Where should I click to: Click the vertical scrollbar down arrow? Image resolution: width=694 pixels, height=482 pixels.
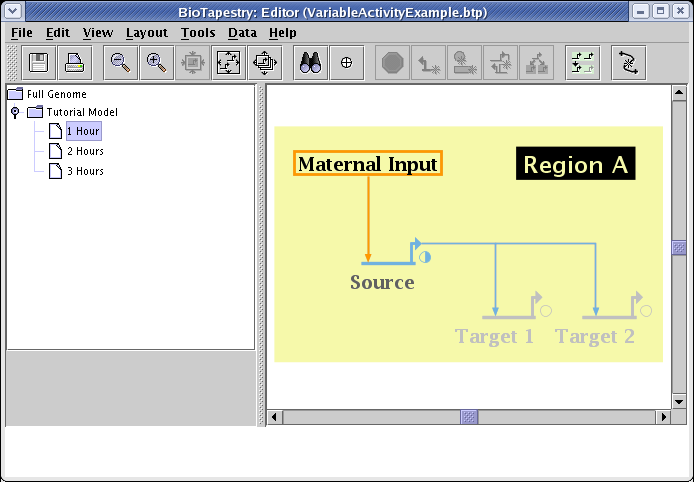coord(679,400)
